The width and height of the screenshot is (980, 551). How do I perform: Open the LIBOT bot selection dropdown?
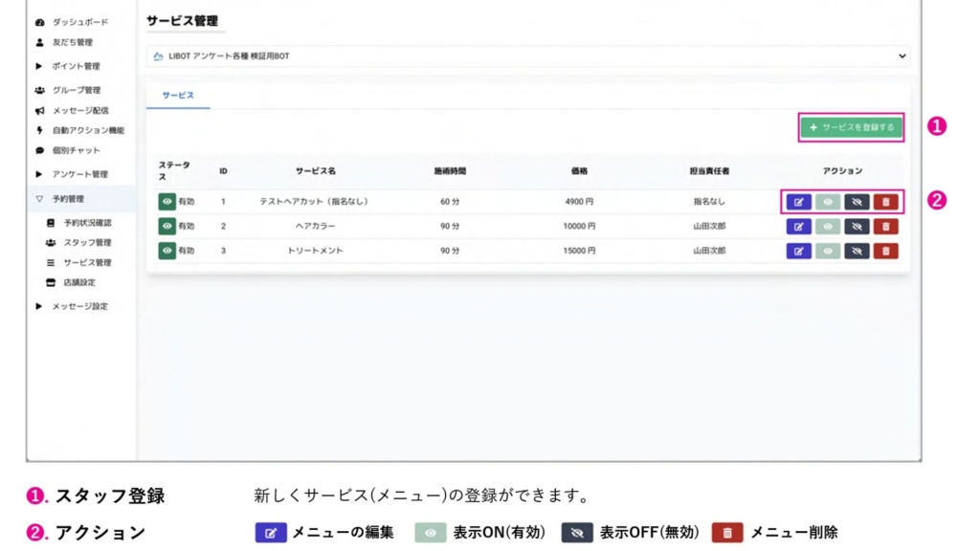(x=528, y=56)
